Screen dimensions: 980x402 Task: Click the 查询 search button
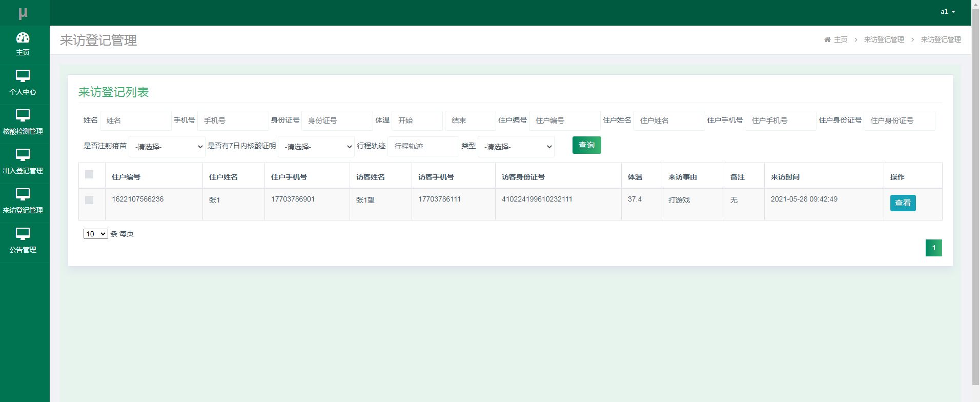click(x=587, y=145)
